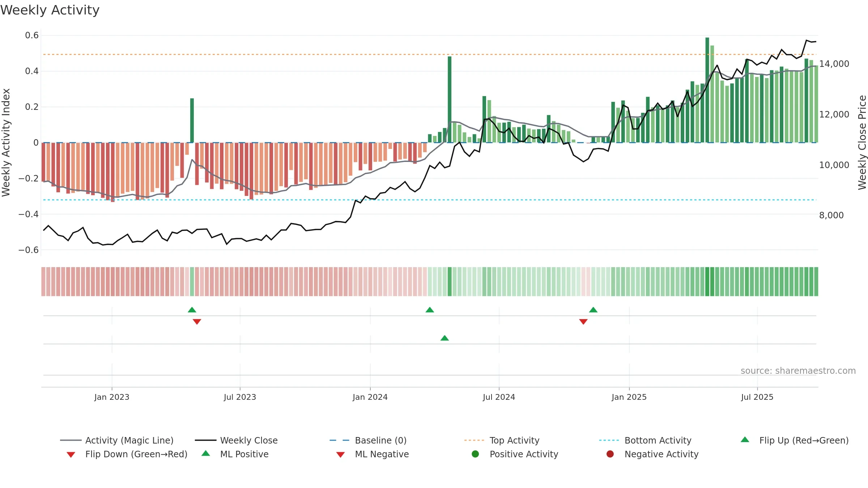
Task: Click the dark green heatmap cell near April 2024
Action: point(450,282)
